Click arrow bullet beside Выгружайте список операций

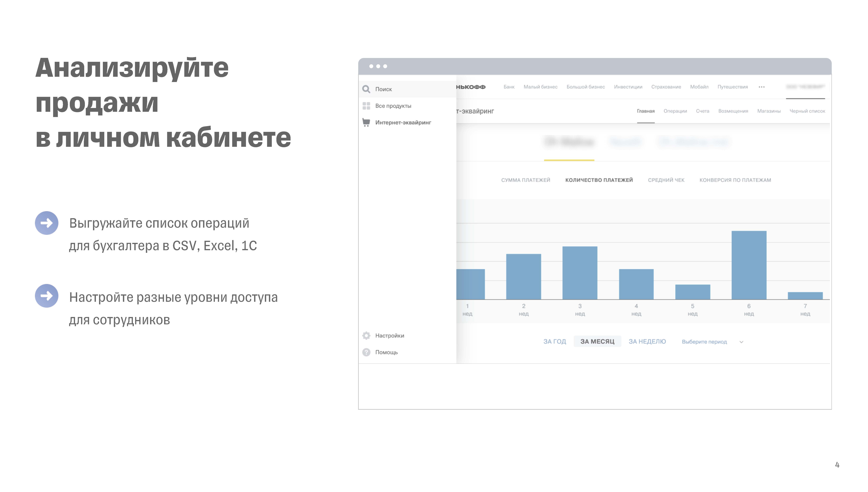coord(47,223)
